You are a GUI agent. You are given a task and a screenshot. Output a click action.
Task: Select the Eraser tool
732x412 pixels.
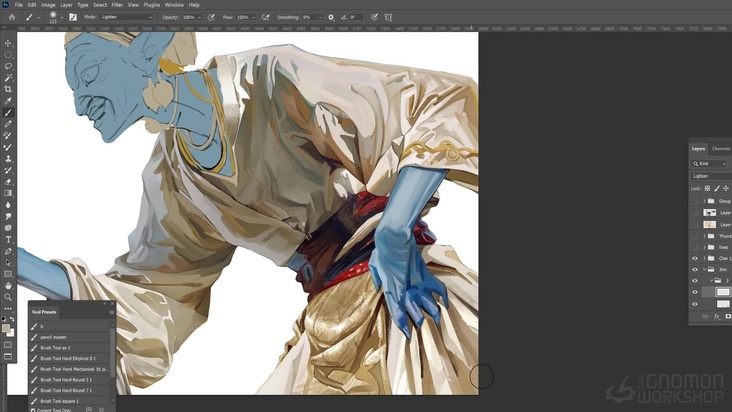pos(8,182)
